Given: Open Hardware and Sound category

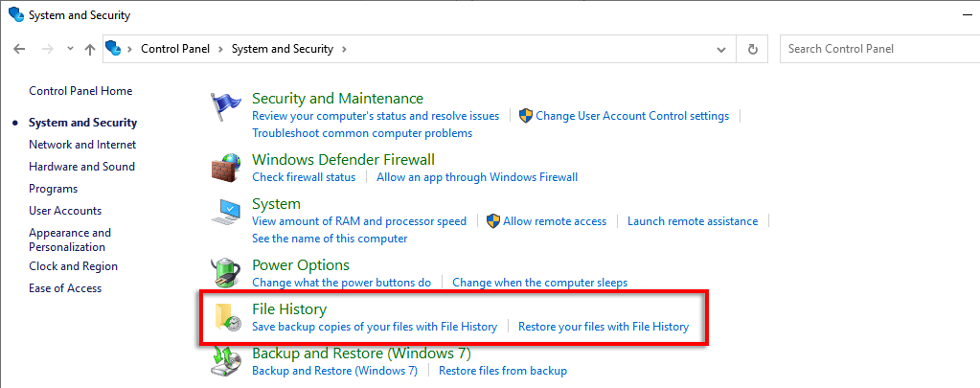Looking at the screenshot, I should (81, 167).
